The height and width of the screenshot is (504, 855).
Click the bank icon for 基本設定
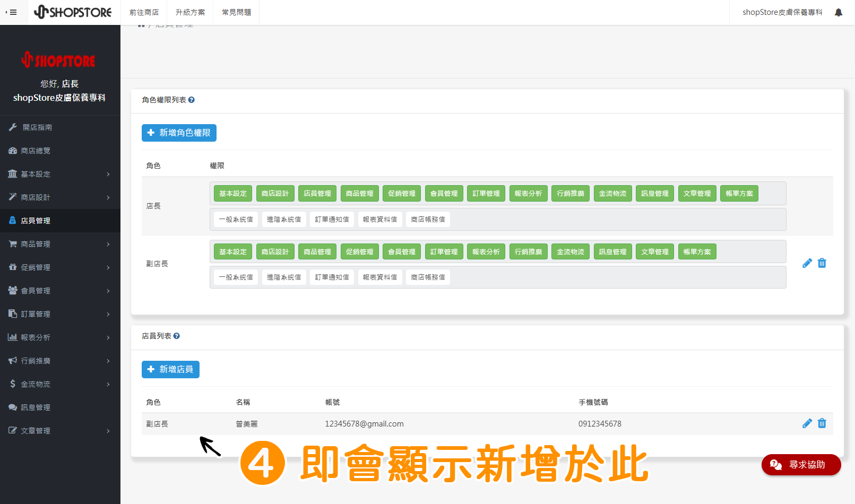(13, 174)
